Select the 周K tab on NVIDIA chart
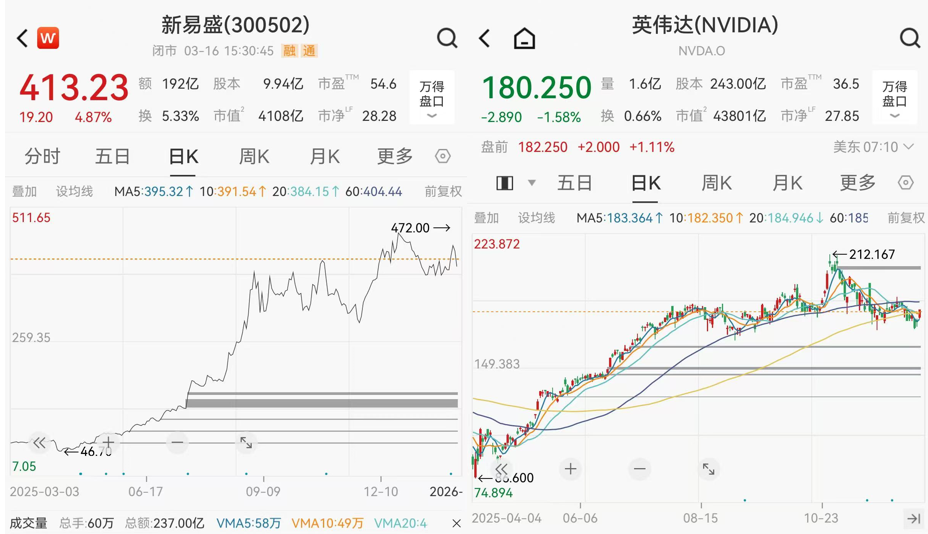This screenshot has height=534, width=928. coord(716,183)
